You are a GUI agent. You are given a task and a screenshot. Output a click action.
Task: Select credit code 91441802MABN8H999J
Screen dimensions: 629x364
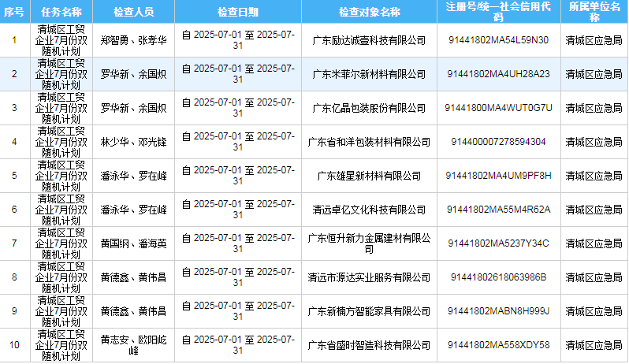498,311
